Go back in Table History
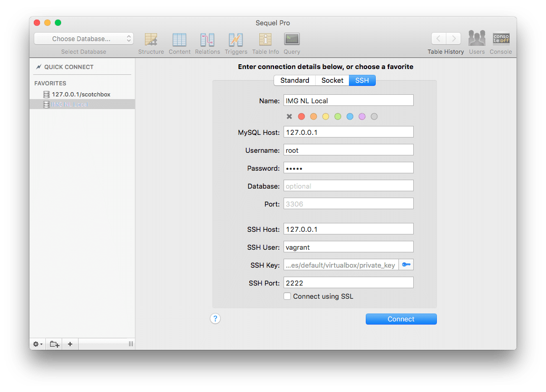The height and width of the screenshot is (392, 546). pyautogui.click(x=438, y=38)
